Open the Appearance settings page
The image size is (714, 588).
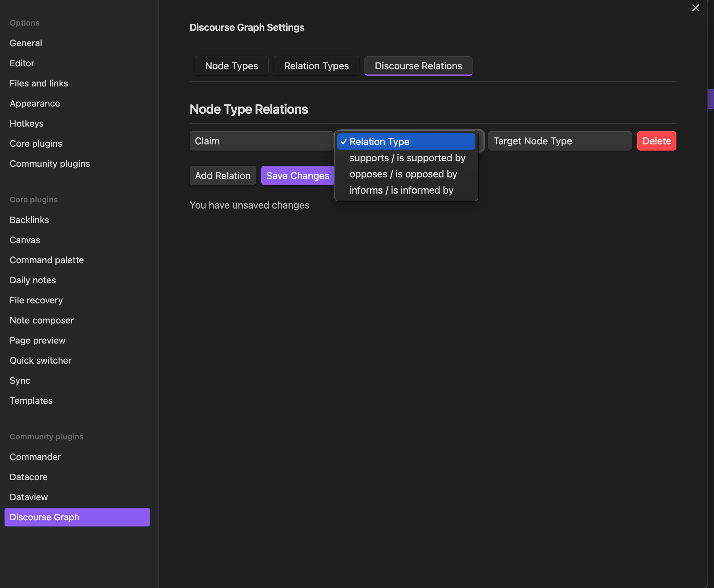tap(35, 103)
